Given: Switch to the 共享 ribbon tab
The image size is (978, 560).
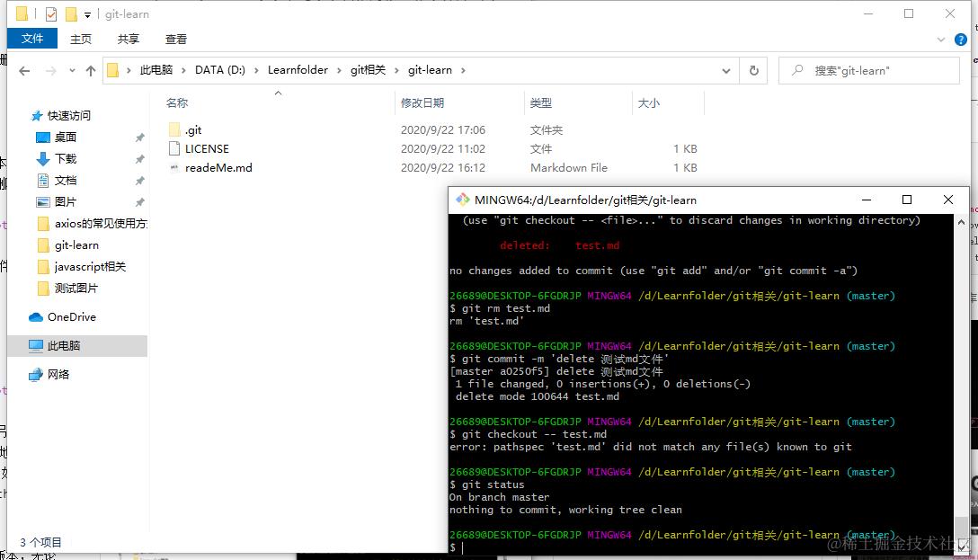Looking at the screenshot, I should click(x=129, y=40).
